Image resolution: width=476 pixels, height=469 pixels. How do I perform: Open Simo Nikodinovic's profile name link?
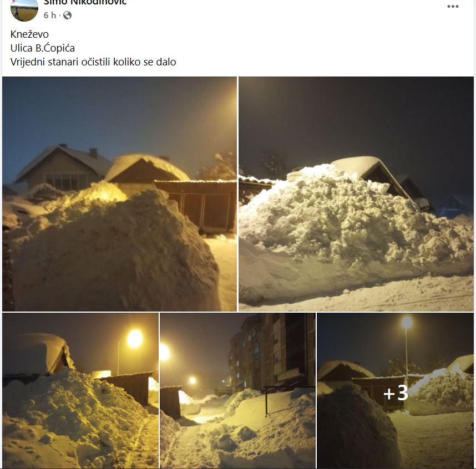(x=85, y=2)
